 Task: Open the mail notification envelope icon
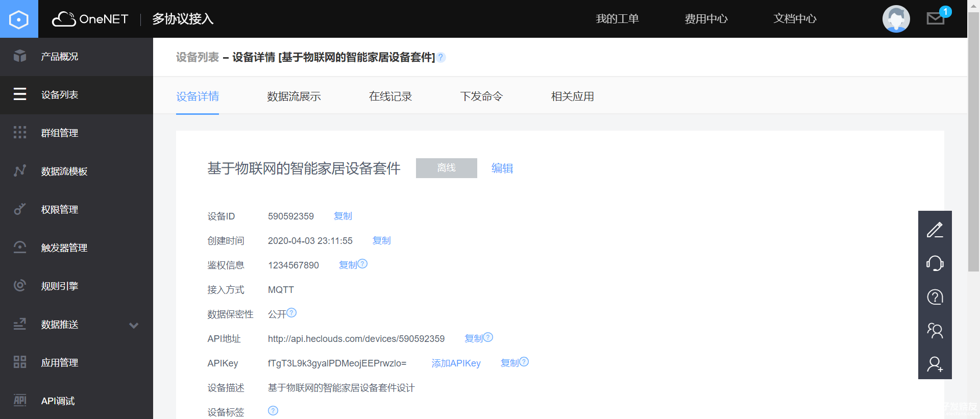coord(935,19)
